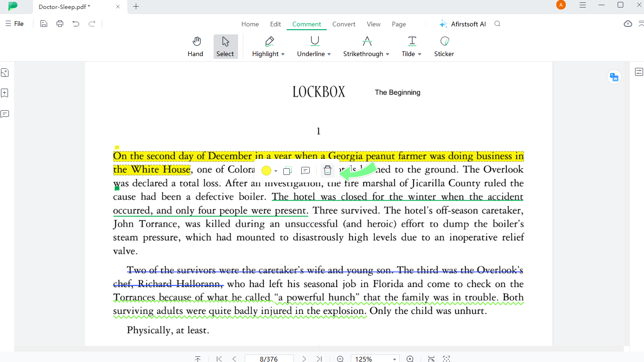The image size is (644, 362).
Task: Click the highlighted text "On the second day of December"
Action: 182,156
